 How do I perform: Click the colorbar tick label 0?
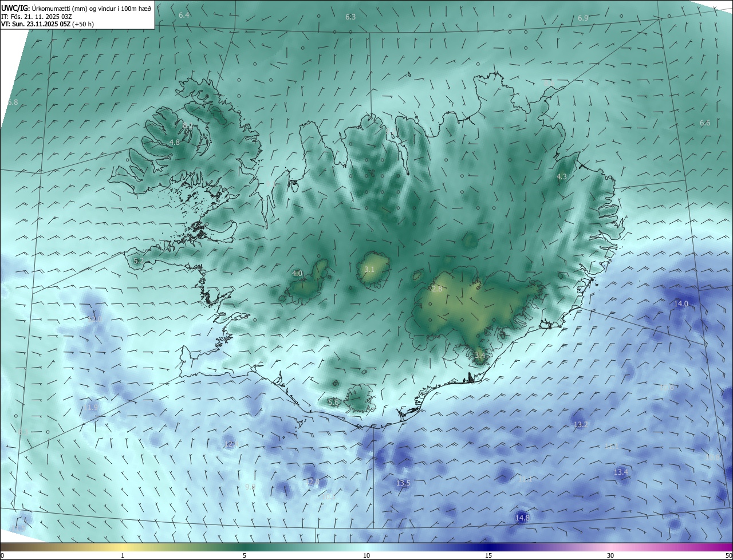tap(2, 555)
